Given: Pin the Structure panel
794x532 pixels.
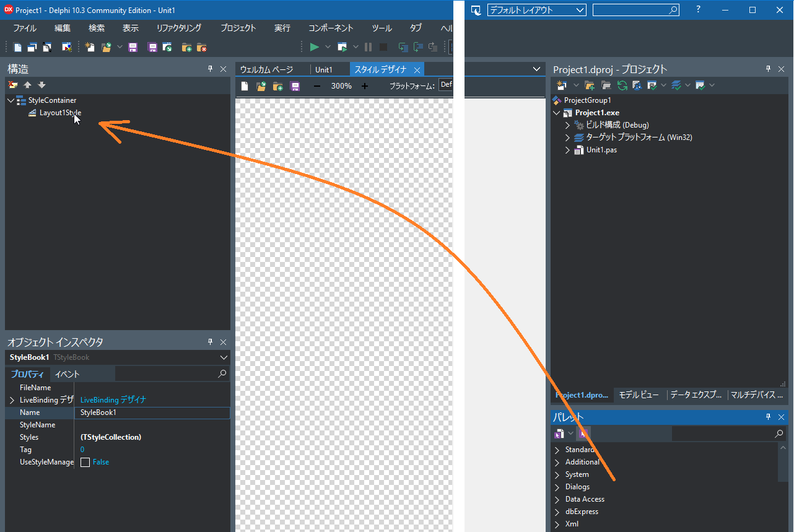Looking at the screenshot, I should 210,69.
